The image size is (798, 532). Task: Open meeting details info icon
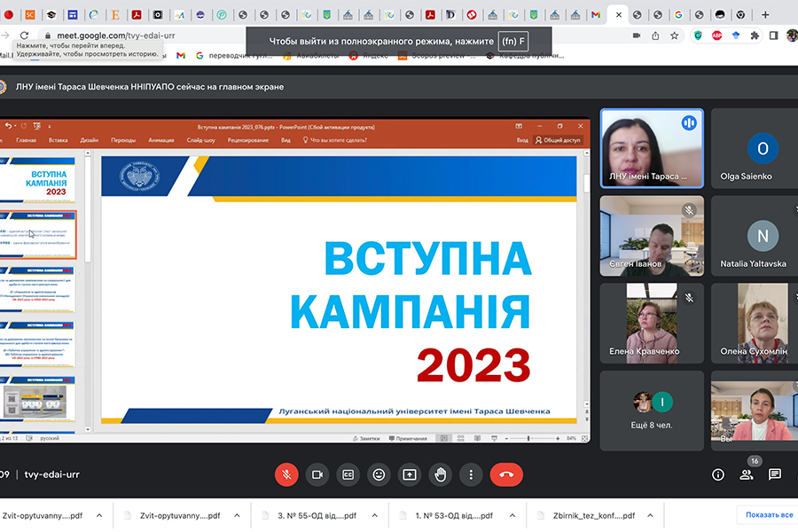tap(718, 474)
